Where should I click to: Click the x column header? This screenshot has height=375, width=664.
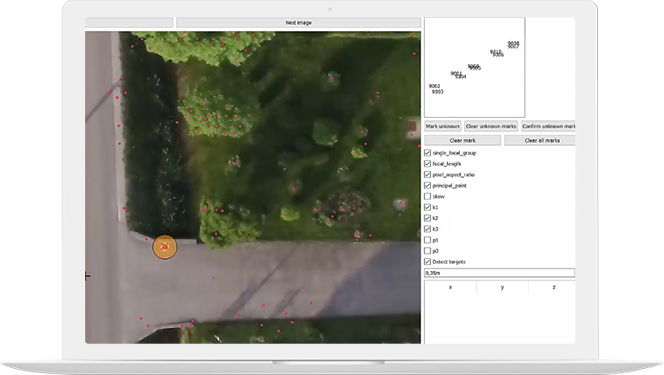point(450,287)
